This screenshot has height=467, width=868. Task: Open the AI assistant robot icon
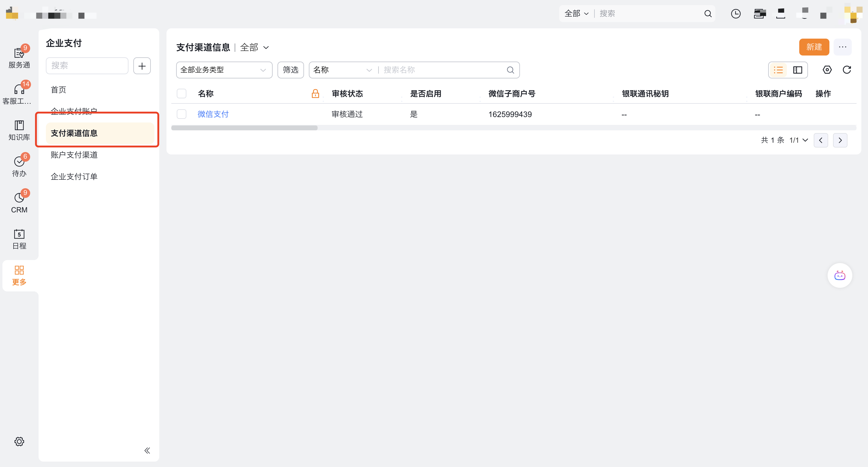point(839,275)
